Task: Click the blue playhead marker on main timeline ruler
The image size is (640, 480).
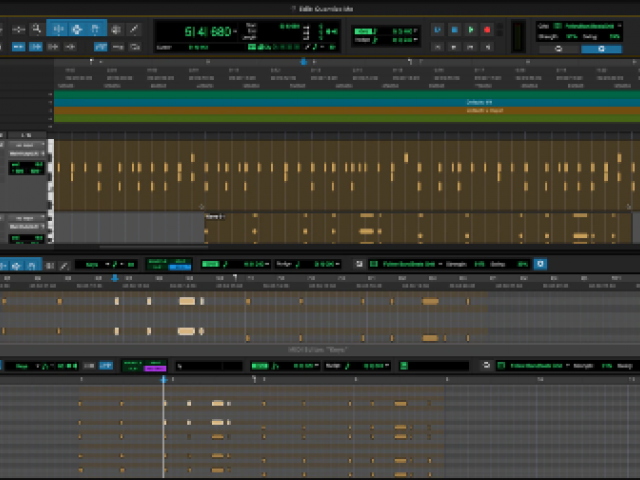Action: coord(303,62)
